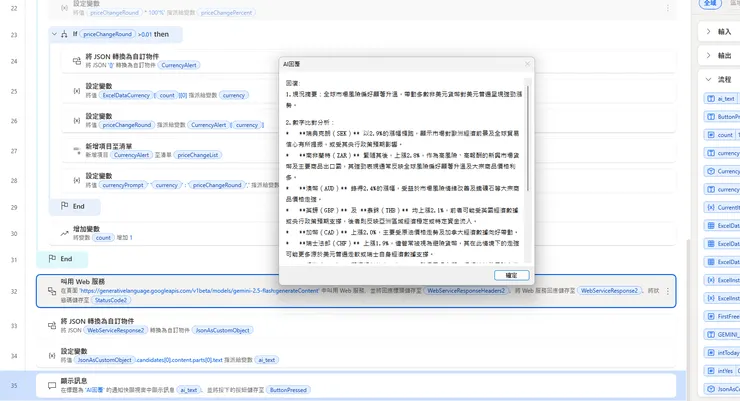Select End flag icon on line 29

[x=65, y=206]
